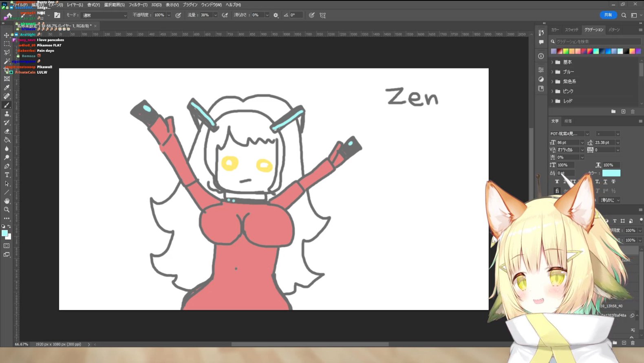Select the Eraser tool
Viewport: 644px width, 363px height.
point(7,131)
